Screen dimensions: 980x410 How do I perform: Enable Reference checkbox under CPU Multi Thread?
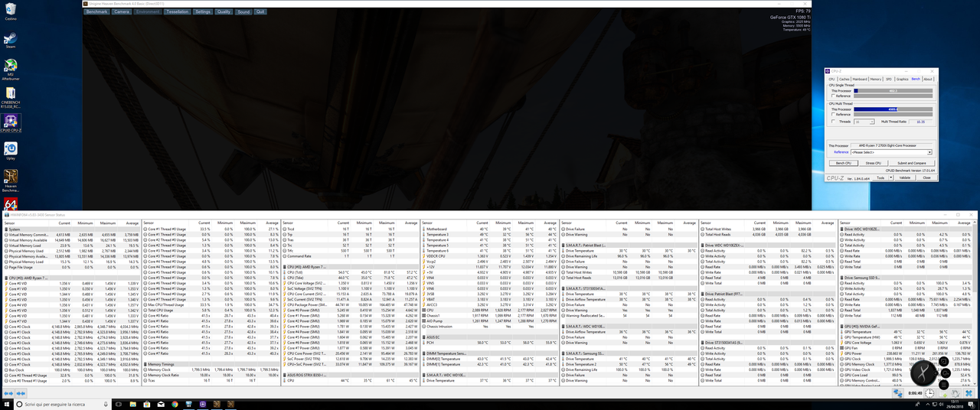[833, 114]
